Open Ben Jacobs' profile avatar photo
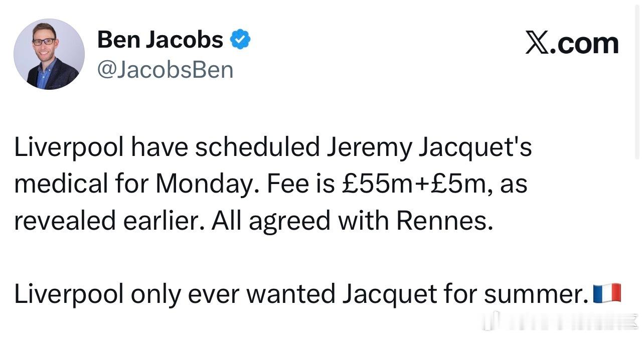The width and height of the screenshot is (644, 337). pos(49,54)
